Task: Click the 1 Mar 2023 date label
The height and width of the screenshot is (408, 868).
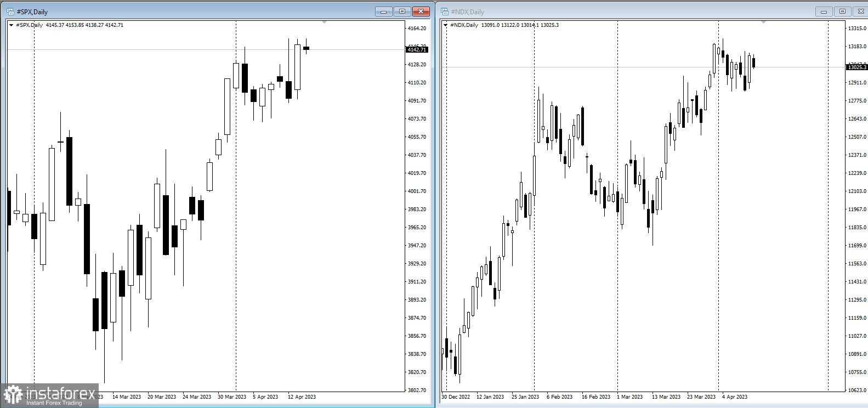Action: point(630,397)
